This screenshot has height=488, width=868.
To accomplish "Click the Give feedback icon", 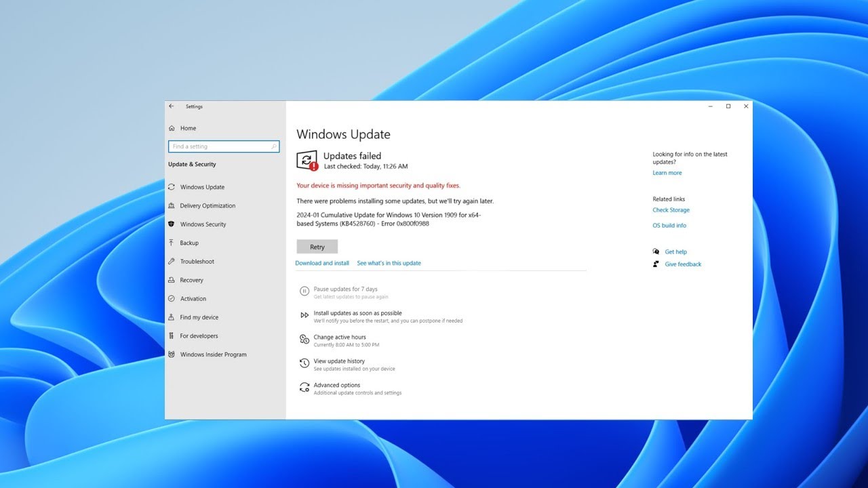I will point(656,264).
